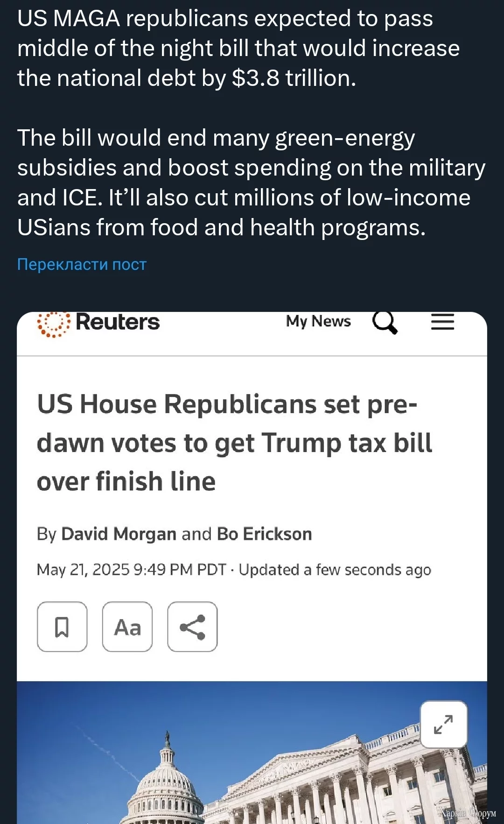
Task: Open author David Morgan's profile
Action: coord(119,534)
